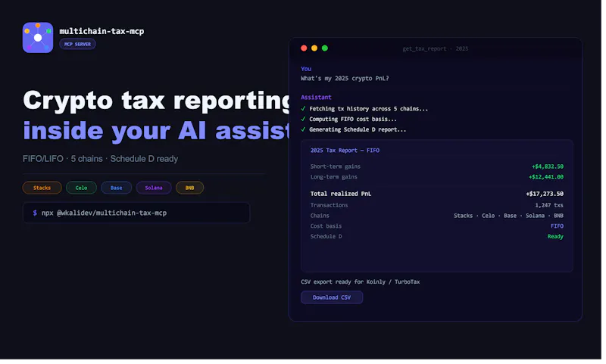Click the MCP SERVER badge
This screenshot has height=364, width=606.
pos(78,45)
